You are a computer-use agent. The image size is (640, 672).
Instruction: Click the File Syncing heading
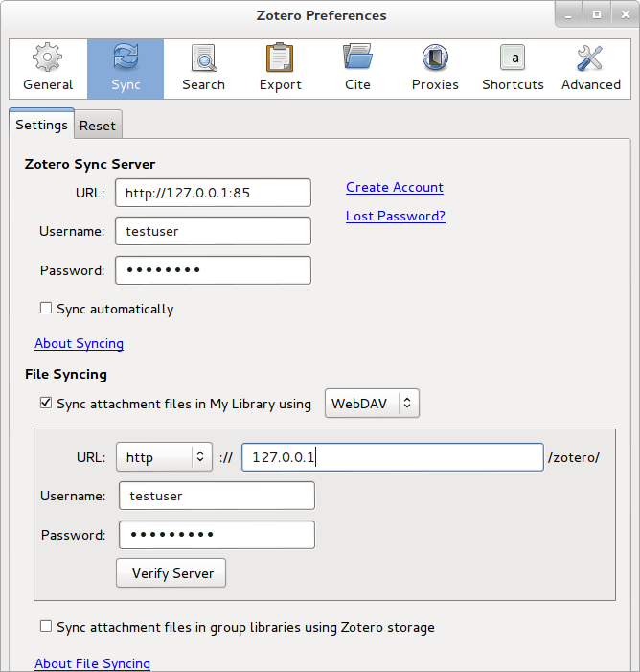coord(66,375)
